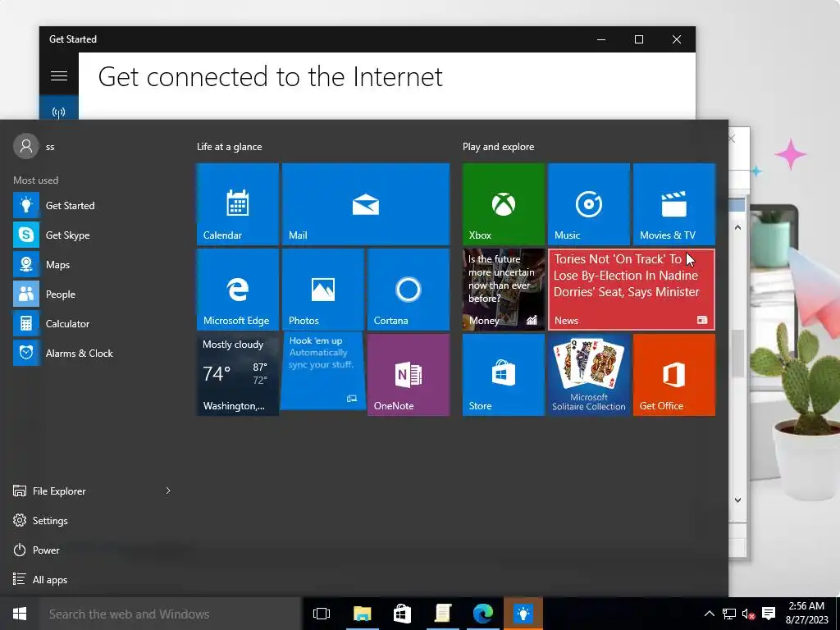The image size is (840, 630).
Task: Open the 'Hook 'em up' sync tile
Action: coord(322,372)
